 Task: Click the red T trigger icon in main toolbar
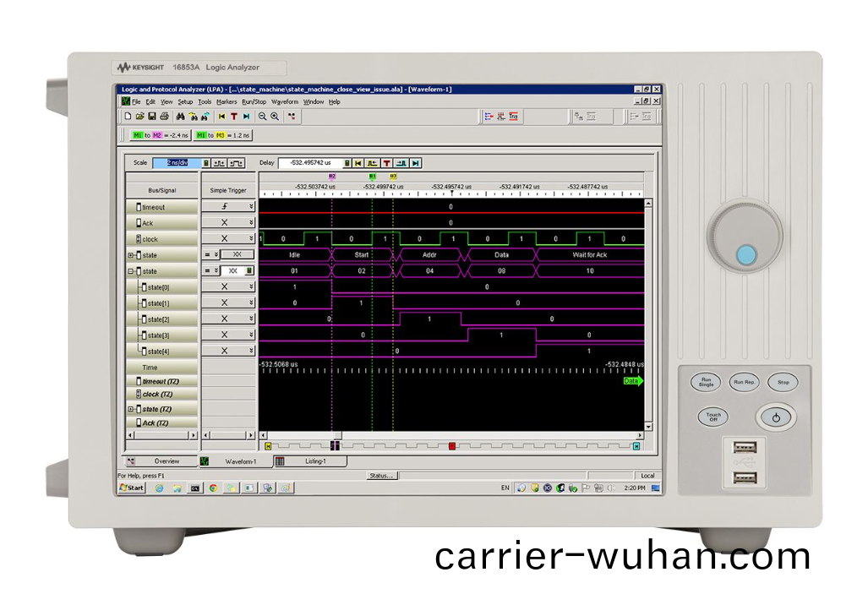pos(234,117)
